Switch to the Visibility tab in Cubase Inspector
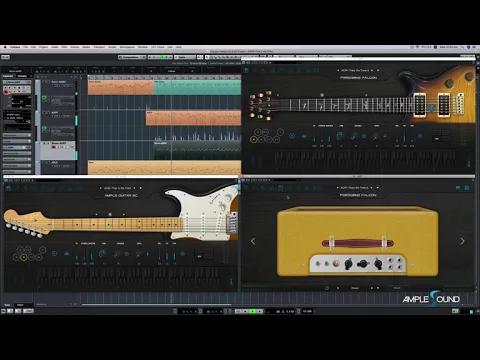Viewport: 480px width, 360px height. coord(22,76)
